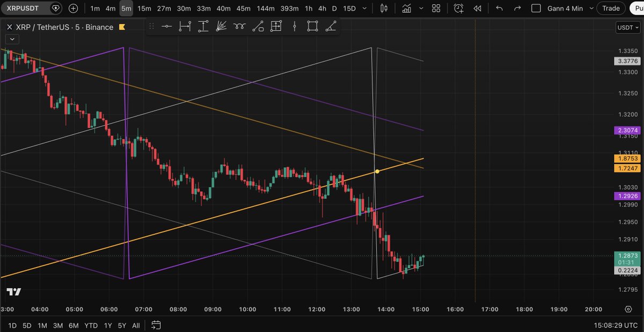
Task: Open the Indicators chart icon
Action: [406, 8]
